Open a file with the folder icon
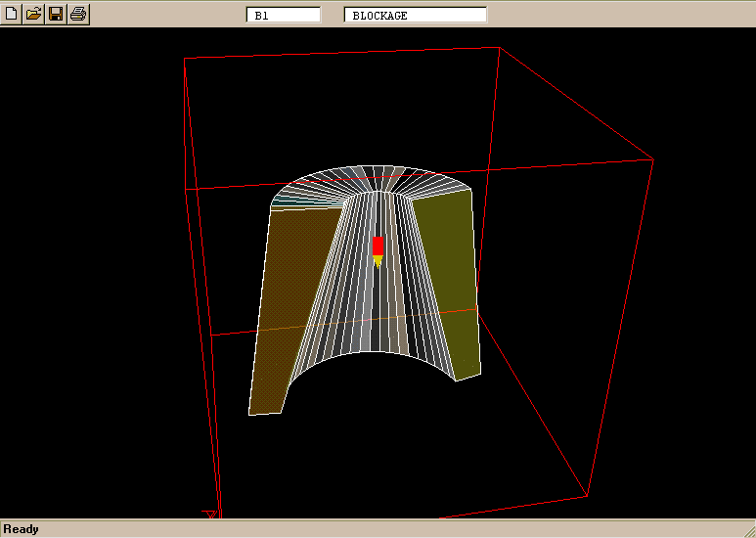The height and width of the screenshot is (538, 756). pos(33,14)
